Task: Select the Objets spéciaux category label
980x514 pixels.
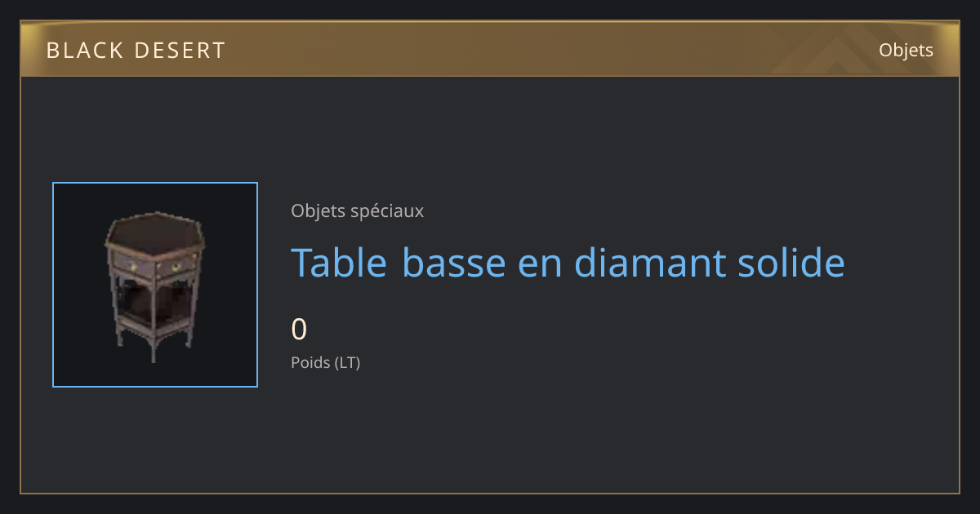Action: pyautogui.click(x=357, y=211)
